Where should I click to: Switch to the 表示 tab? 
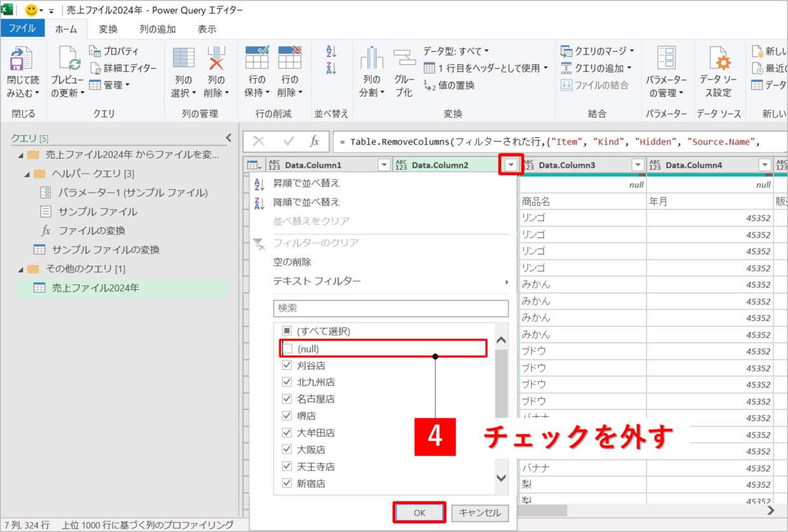tap(207, 29)
